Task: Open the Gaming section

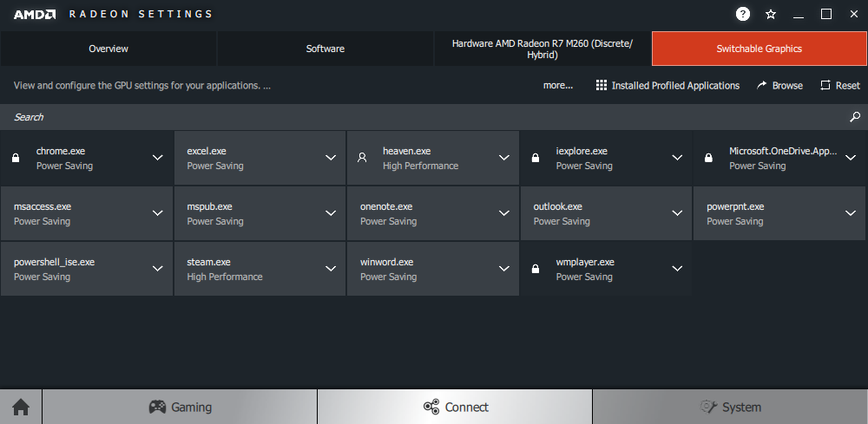Action: (180, 407)
